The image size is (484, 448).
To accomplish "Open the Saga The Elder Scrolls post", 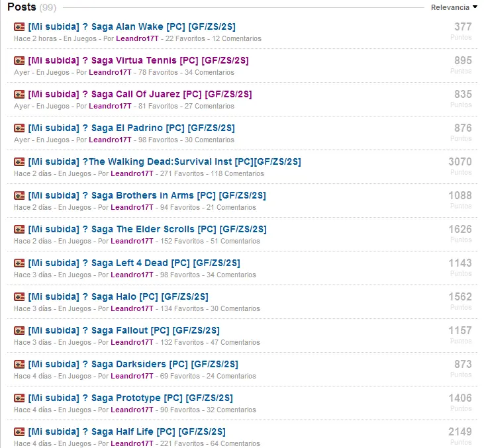I will (x=147, y=229).
